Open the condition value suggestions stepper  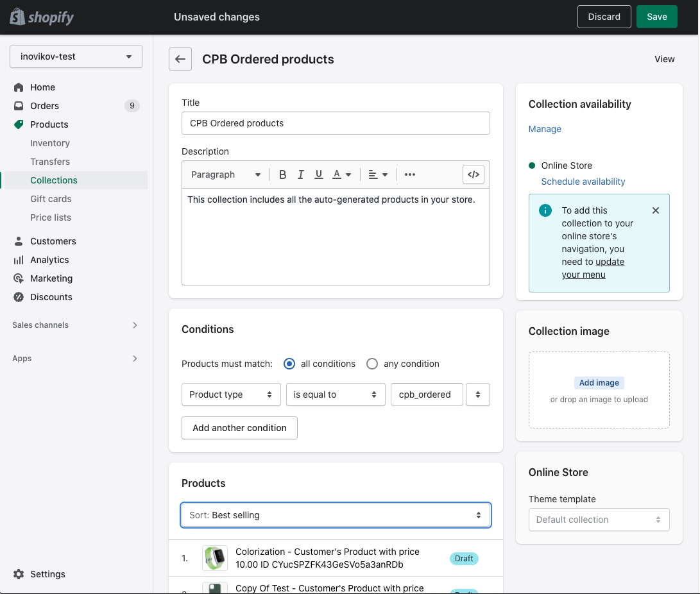pos(477,395)
